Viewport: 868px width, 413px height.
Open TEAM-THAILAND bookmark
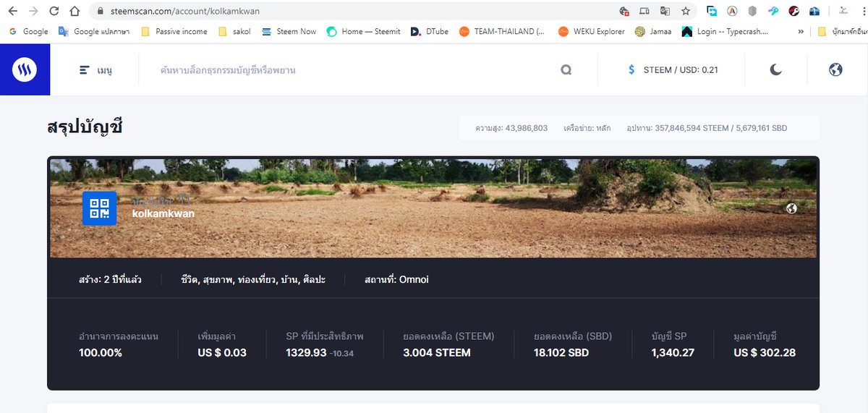[503, 32]
